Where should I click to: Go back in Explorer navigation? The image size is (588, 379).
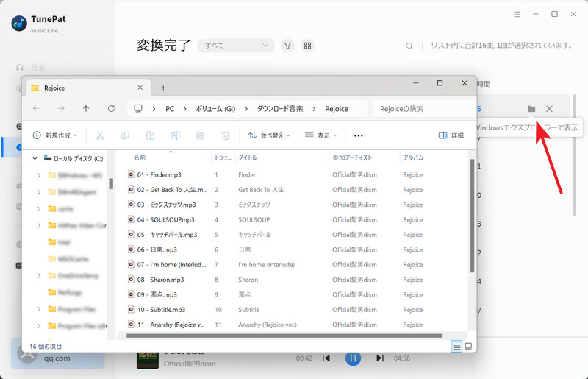(x=36, y=109)
